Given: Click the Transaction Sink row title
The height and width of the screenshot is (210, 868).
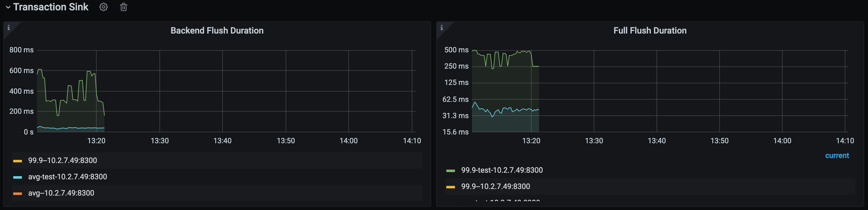Looking at the screenshot, I should [51, 7].
